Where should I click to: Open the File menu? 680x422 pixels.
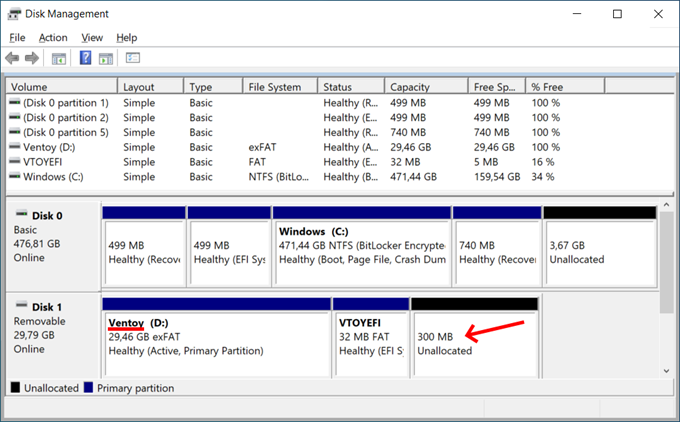17,37
